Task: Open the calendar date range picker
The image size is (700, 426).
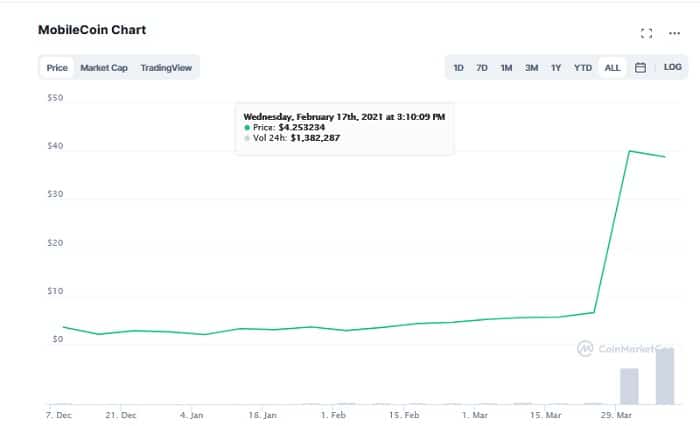Action: pyautogui.click(x=640, y=67)
